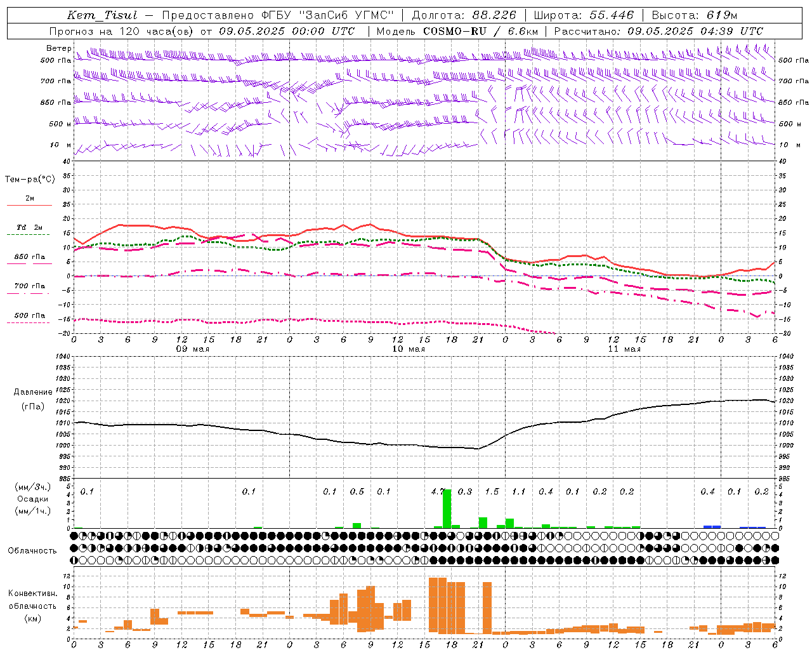Click the 1.5 precipitation value

click(x=492, y=492)
